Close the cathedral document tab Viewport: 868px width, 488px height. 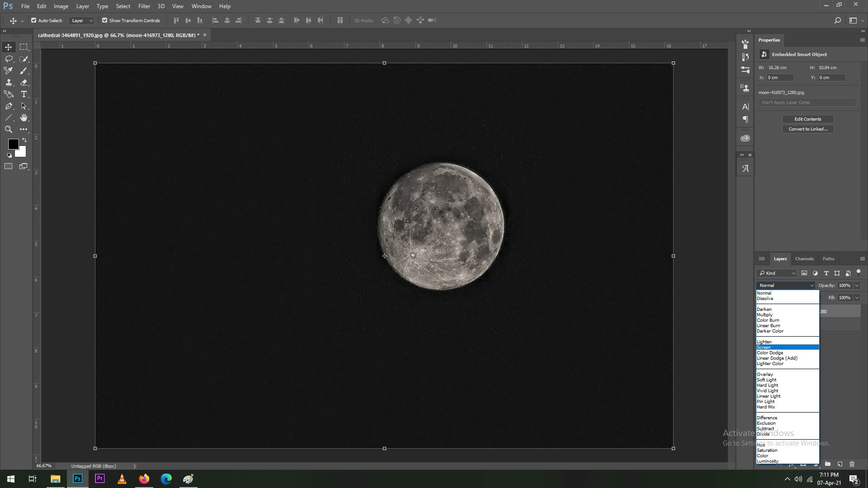204,35
